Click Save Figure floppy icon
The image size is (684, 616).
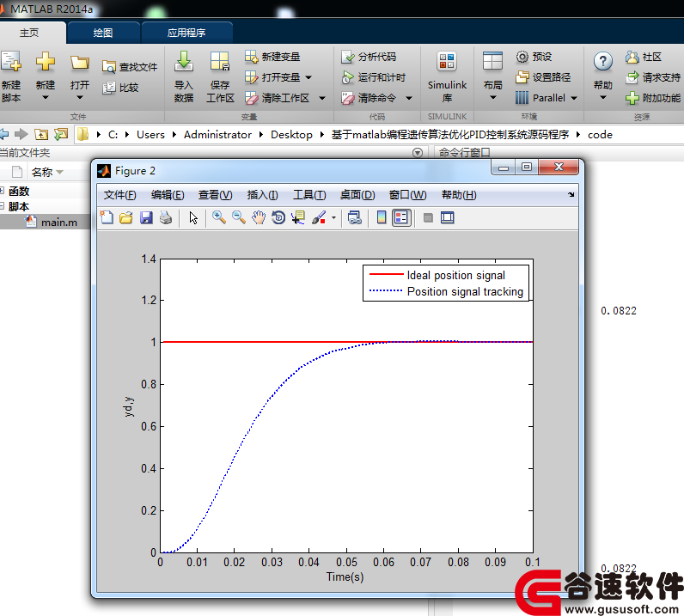(146, 217)
